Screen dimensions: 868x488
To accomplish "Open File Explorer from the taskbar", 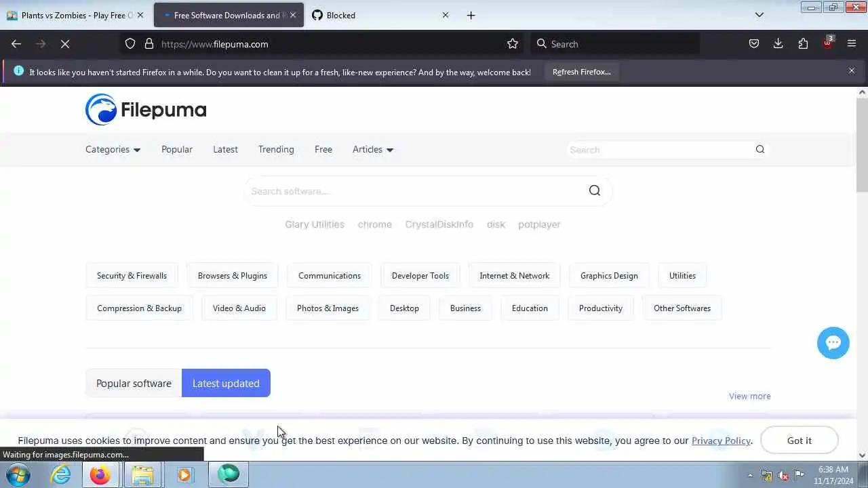I will 142,474.
